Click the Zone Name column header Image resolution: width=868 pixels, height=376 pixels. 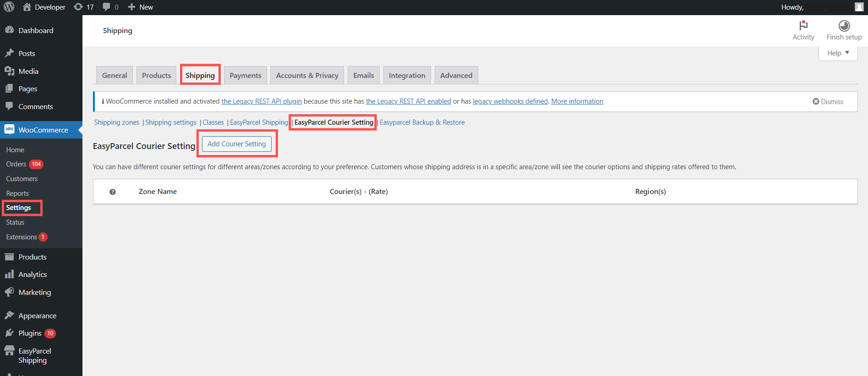(158, 192)
